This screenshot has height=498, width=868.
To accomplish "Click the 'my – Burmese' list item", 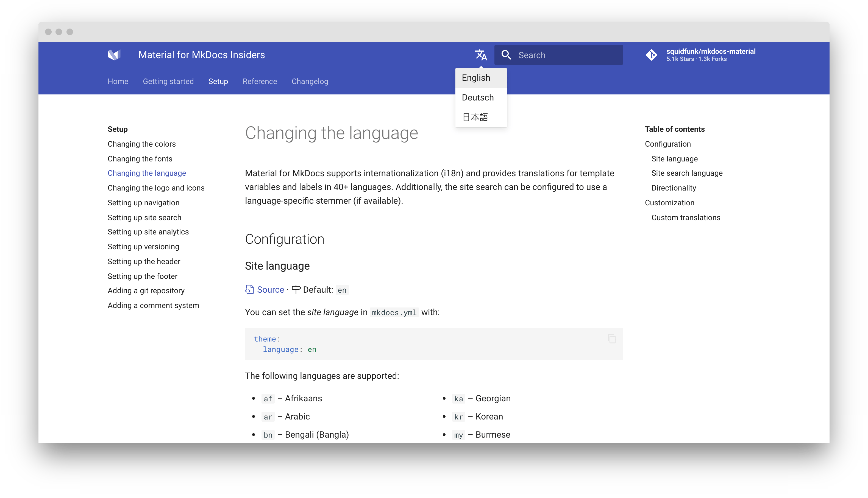I will click(x=482, y=435).
